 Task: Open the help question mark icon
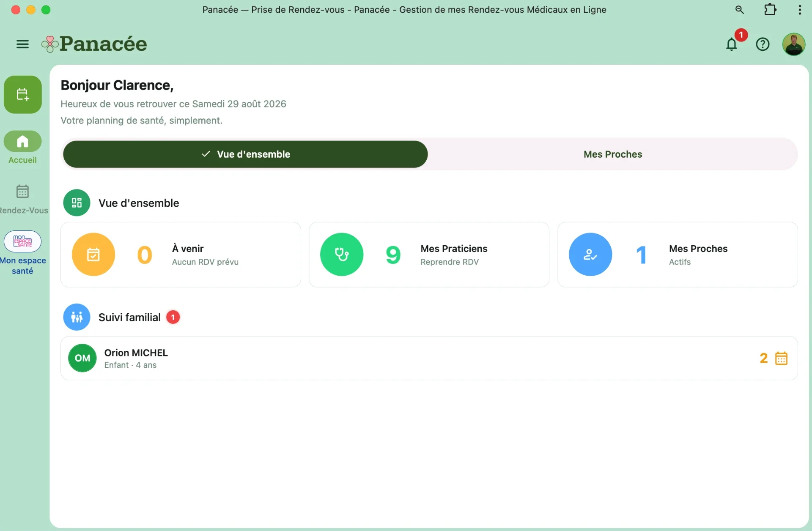pos(763,44)
